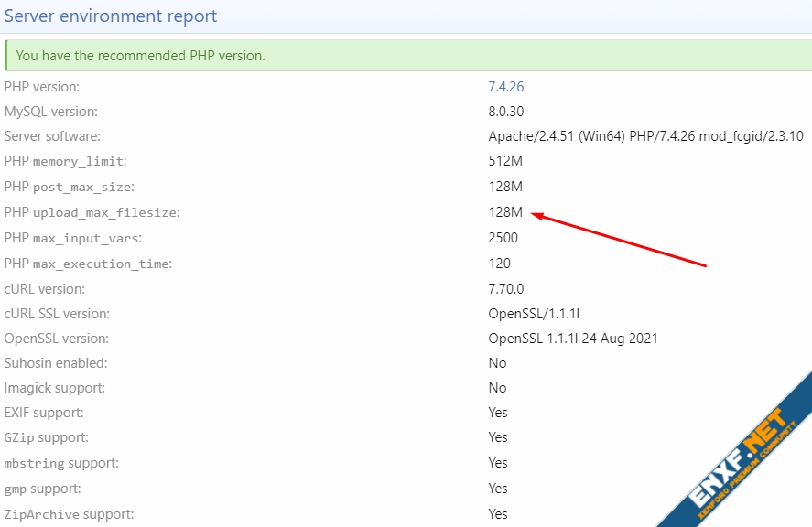Click the max_execution_time value 120
This screenshot has width=812, height=527.
[499, 263]
